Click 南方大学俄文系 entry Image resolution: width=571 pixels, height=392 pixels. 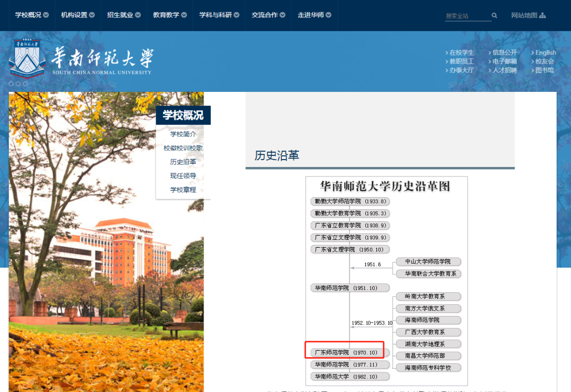click(428, 309)
